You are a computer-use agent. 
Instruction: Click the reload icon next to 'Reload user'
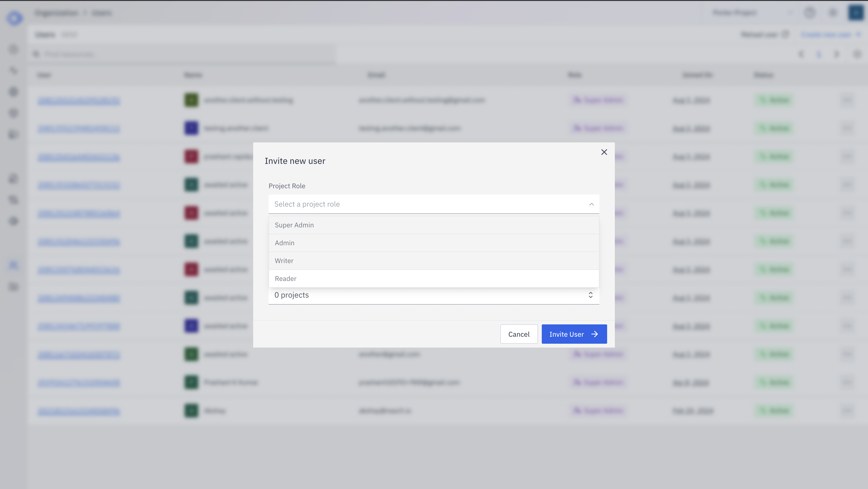tap(786, 34)
